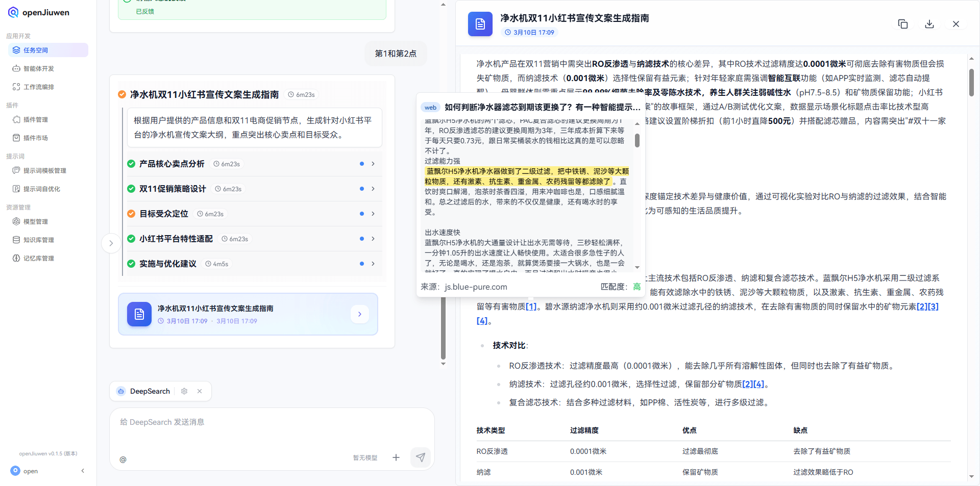
Task: Download the 净水机 document via download icon
Action: [x=929, y=23]
